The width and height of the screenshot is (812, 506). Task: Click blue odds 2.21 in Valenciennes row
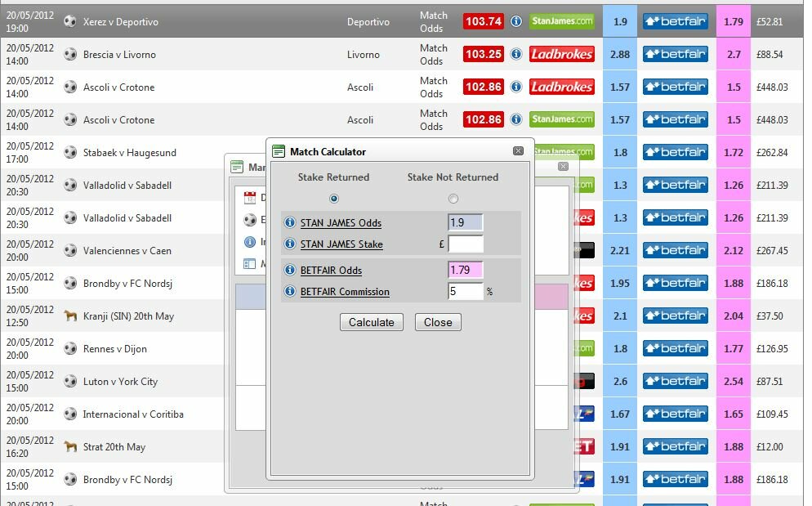pos(620,250)
